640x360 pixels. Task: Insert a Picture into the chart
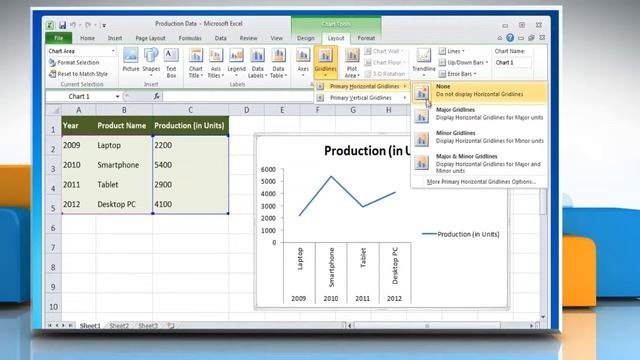click(x=131, y=60)
